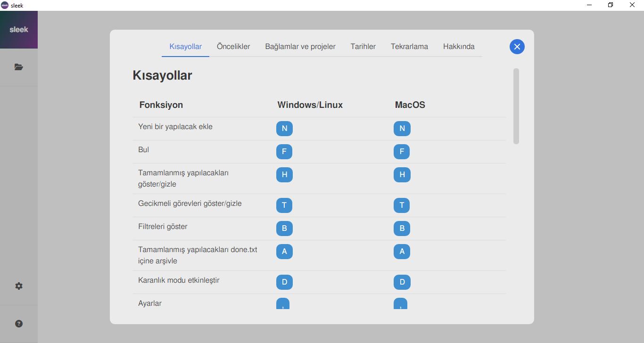
Task: Click the "Fonksiyon" column header
Action: click(161, 105)
